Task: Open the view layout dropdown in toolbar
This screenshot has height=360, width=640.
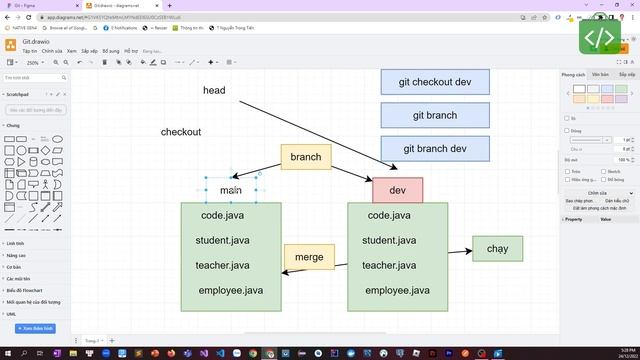Action: (x=12, y=62)
